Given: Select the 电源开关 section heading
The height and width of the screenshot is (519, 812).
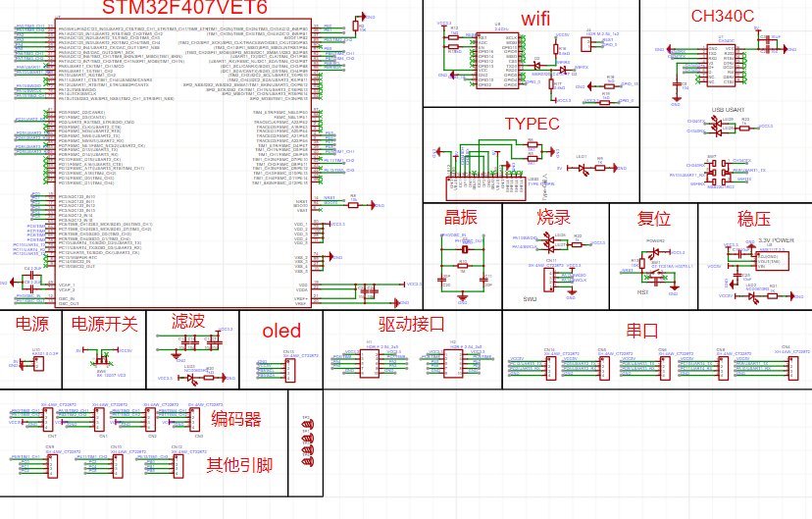Looking at the screenshot, I should pos(104,324).
